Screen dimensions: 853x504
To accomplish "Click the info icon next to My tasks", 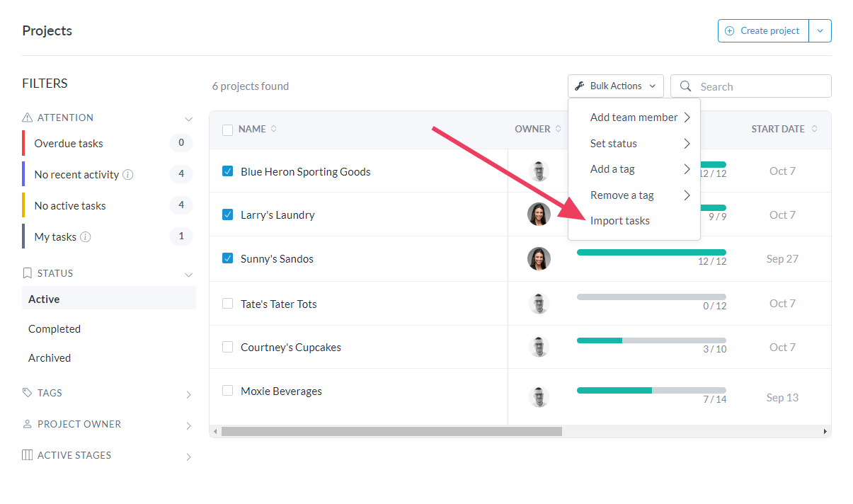I will (x=86, y=237).
